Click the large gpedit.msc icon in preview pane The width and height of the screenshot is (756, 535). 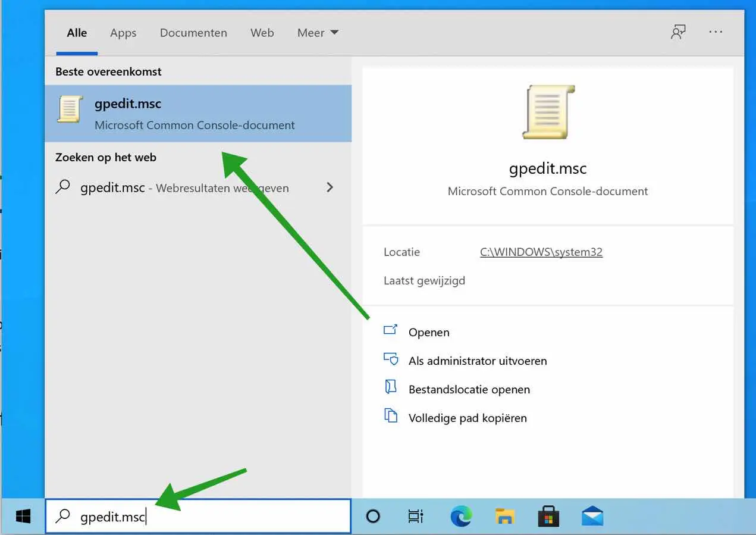[x=548, y=111]
